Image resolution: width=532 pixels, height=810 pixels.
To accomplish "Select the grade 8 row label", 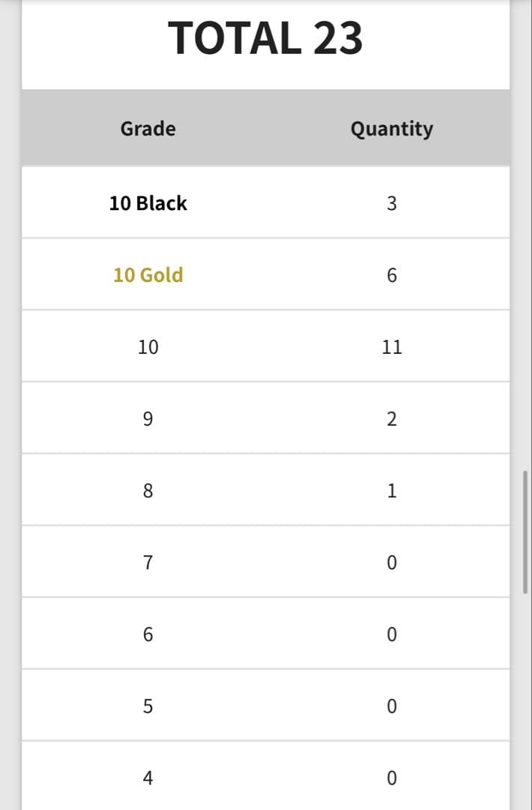I will tap(148, 490).
